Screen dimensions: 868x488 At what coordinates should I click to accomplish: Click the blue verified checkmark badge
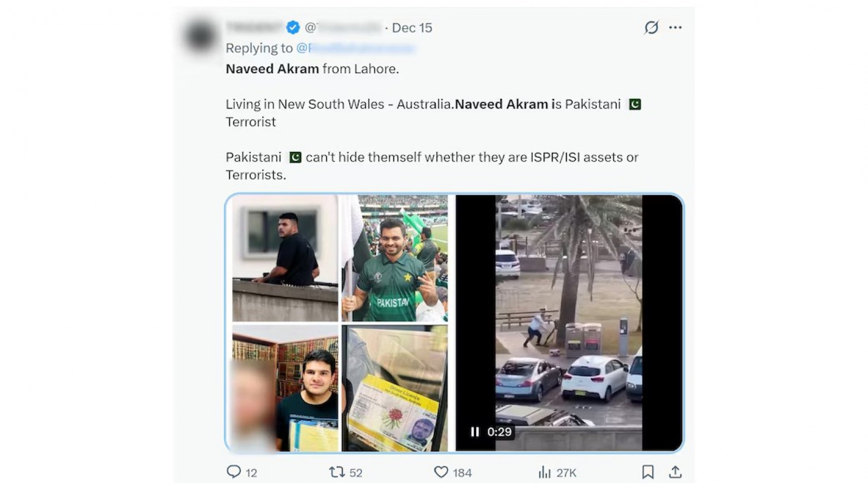click(x=293, y=27)
